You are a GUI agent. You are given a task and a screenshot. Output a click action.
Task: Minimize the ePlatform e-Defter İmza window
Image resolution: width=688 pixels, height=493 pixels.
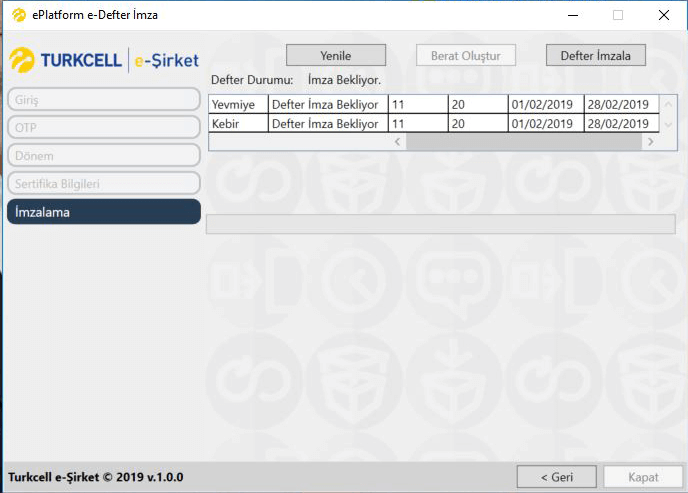point(573,15)
